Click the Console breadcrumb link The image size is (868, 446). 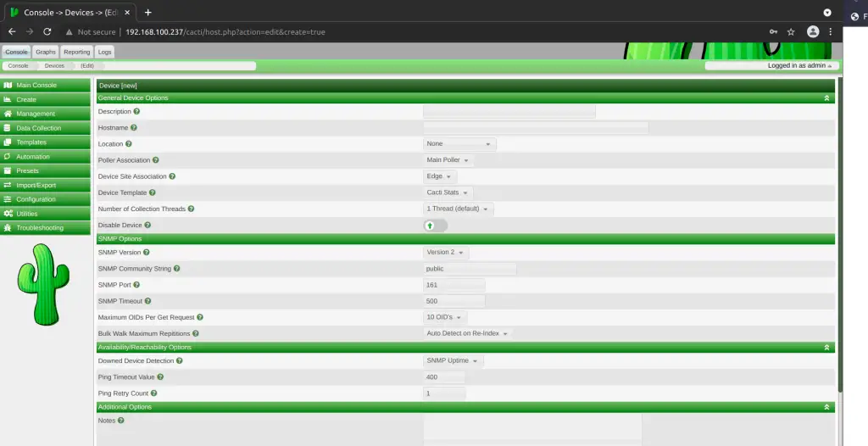pos(19,66)
